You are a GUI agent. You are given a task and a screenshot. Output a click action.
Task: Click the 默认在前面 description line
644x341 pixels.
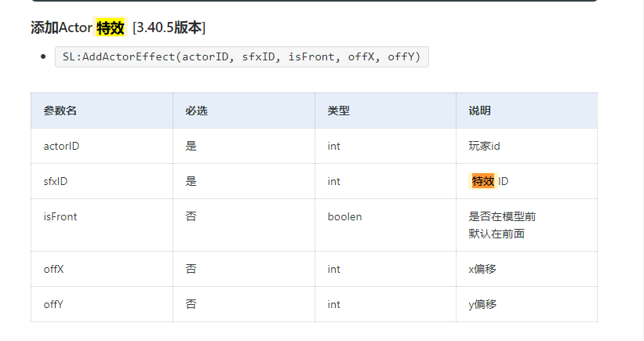coord(497,233)
